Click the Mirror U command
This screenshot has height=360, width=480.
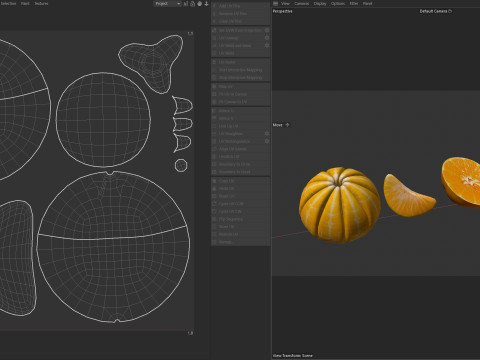click(226, 111)
